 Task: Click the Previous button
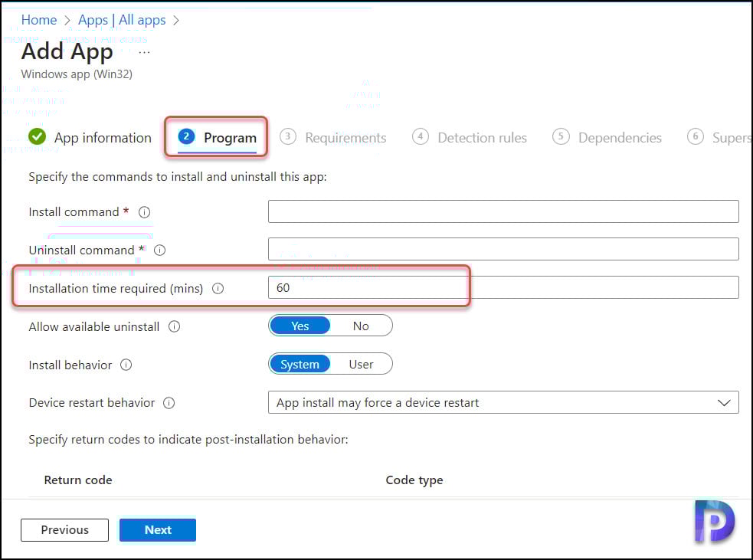pyautogui.click(x=65, y=530)
